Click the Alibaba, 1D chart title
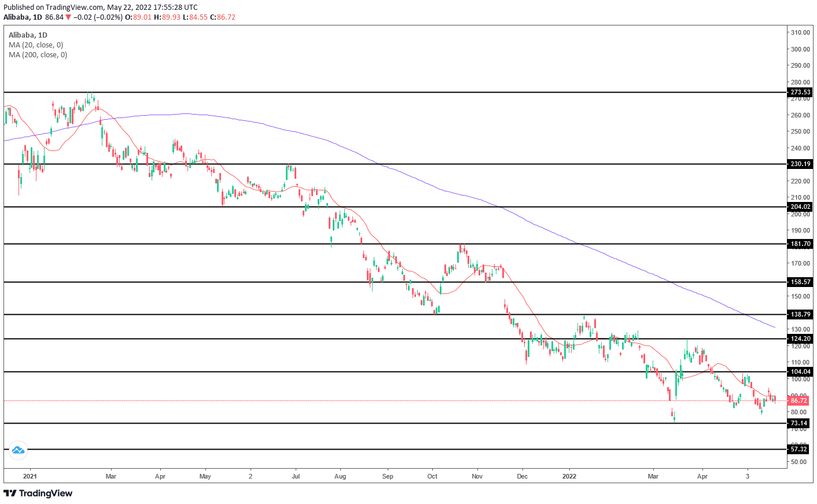The height and width of the screenshot is (504, 817). (28, 35)
